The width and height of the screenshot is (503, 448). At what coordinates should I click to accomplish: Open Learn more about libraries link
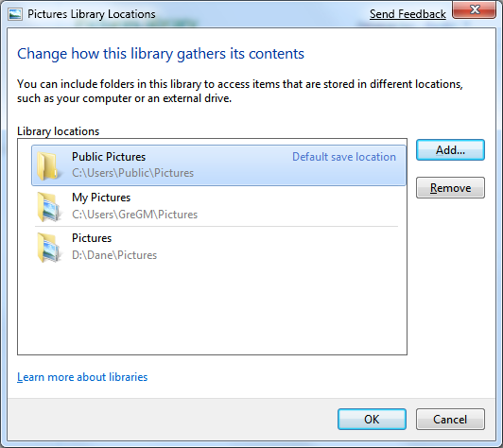click(82, 377)
